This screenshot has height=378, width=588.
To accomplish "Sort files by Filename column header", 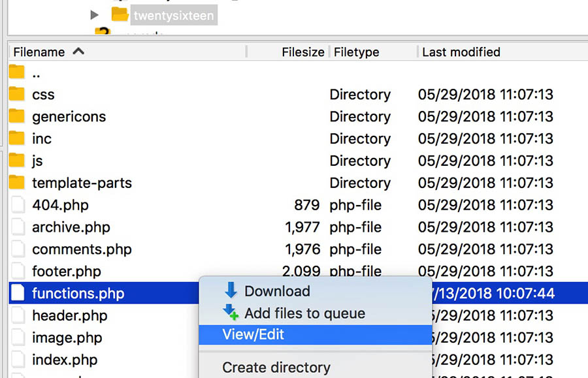I will [x=39, y=52].
